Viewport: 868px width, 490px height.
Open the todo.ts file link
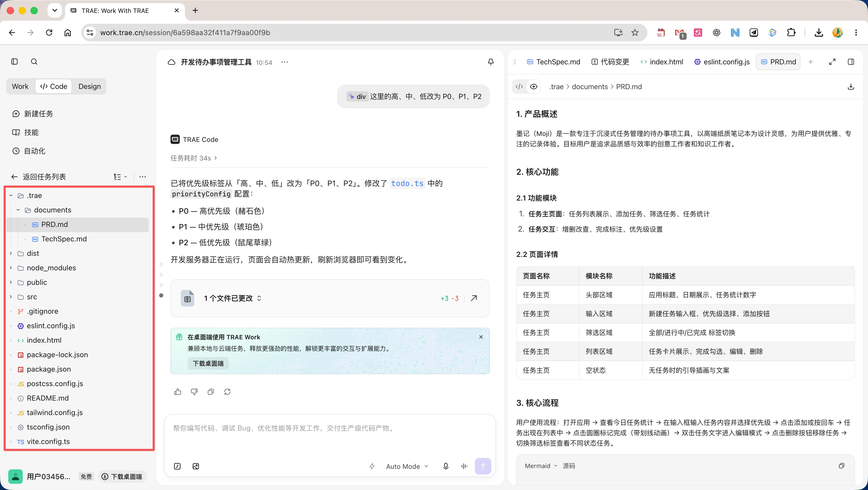coord(407,183)
